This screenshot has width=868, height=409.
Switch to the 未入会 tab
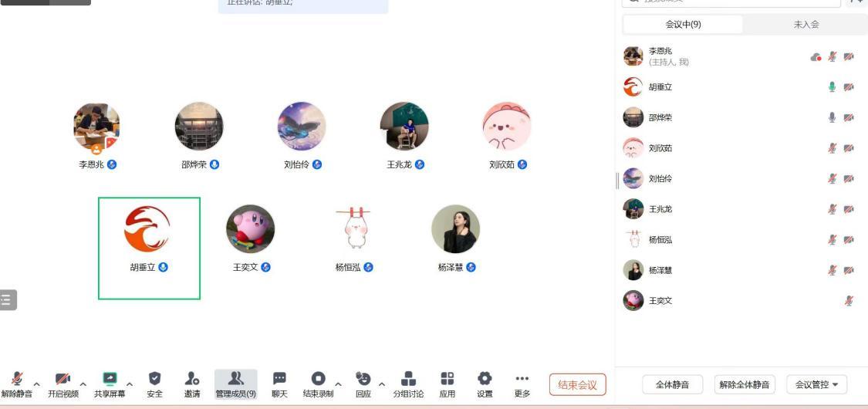click(806, 25)
